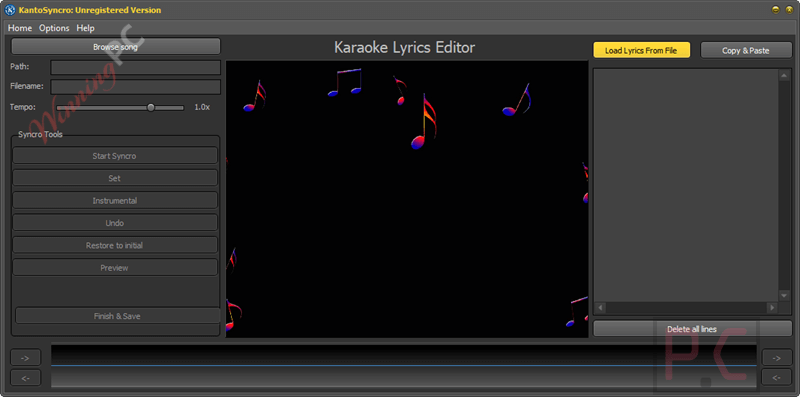Click the KantoSyncro app icon in title bar
The image size is (800, 397).
coord(10,10)
